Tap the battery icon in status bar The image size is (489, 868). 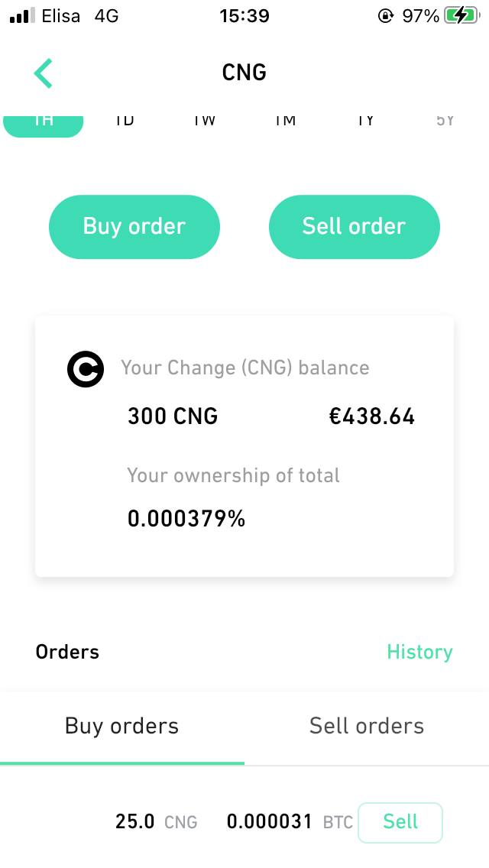(x=460, y=15)
